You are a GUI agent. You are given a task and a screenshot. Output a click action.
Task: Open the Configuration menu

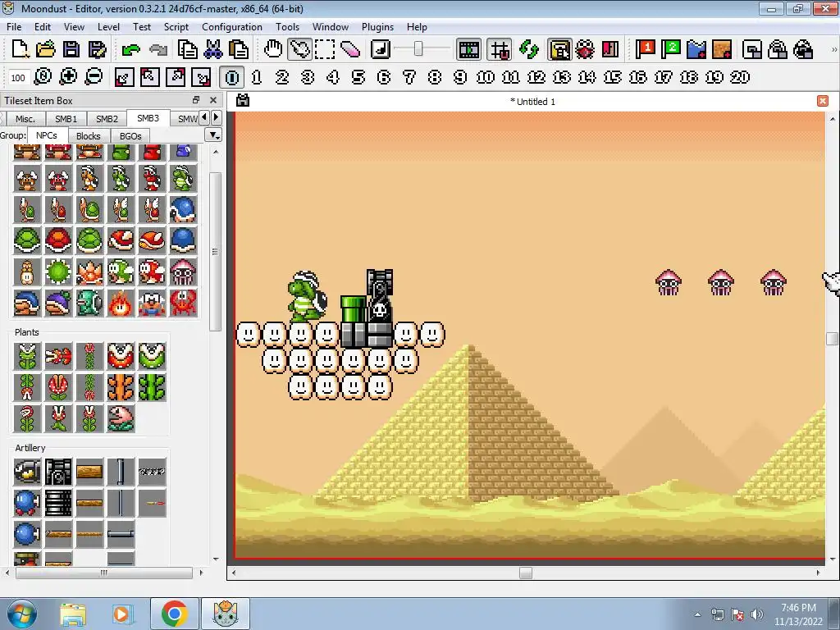click(232, 27)
